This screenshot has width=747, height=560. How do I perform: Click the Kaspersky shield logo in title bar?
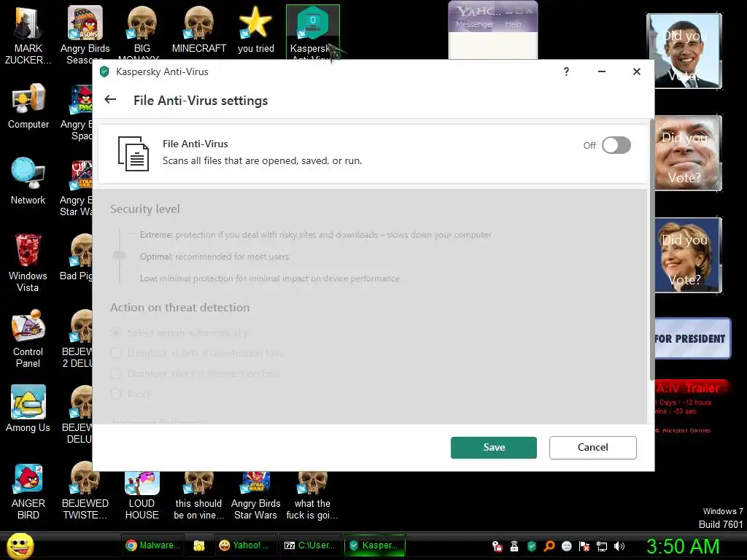(104, 72)
